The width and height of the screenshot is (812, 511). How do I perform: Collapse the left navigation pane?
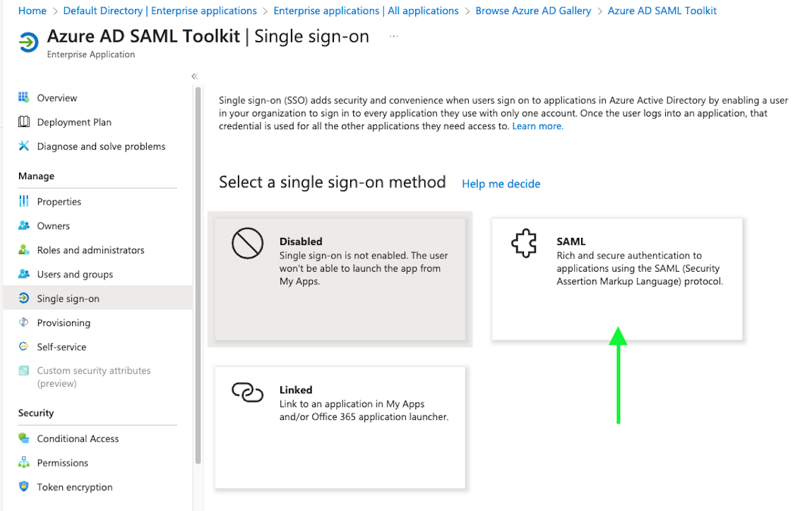194,76
